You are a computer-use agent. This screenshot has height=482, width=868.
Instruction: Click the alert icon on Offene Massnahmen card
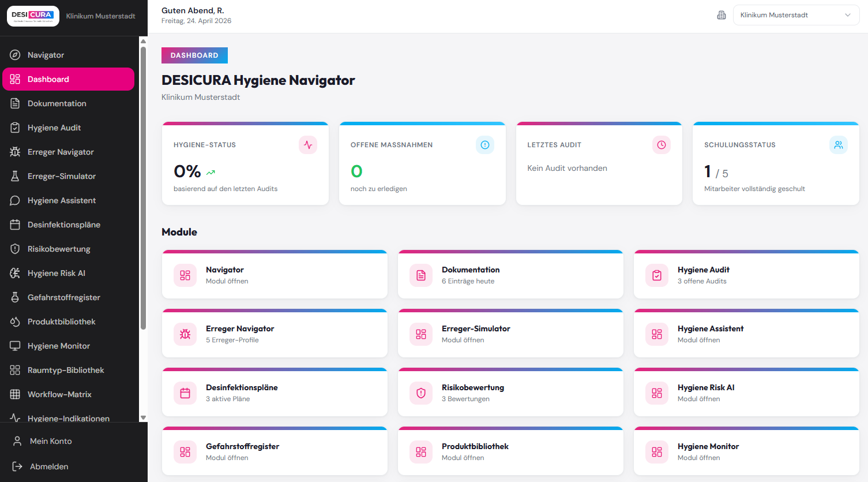coord(485,145)
